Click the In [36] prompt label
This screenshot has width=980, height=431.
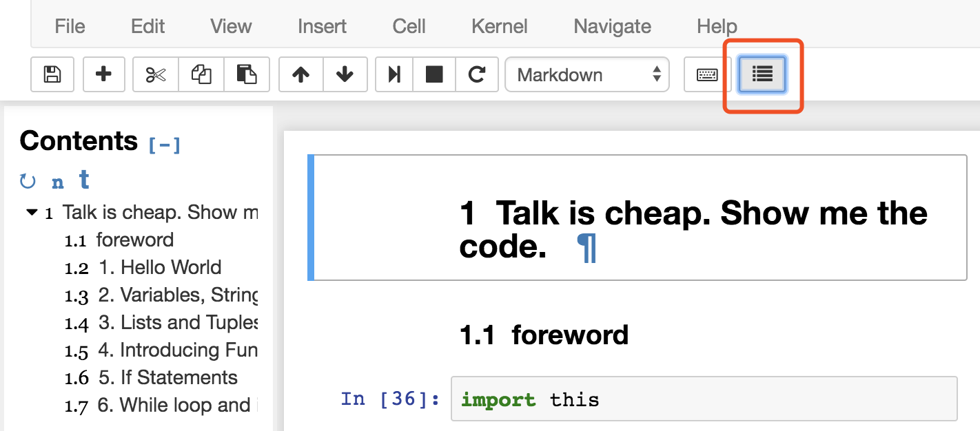[x=391, y=399]
